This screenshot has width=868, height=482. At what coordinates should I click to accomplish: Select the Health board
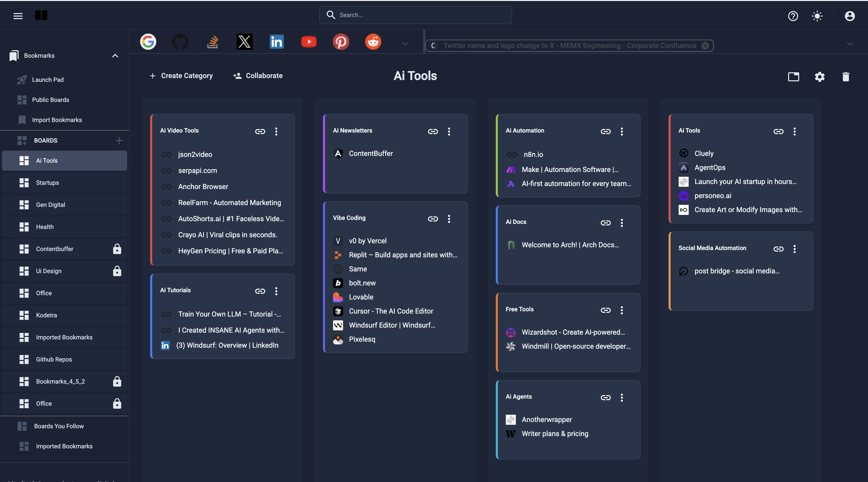[65, 227]
